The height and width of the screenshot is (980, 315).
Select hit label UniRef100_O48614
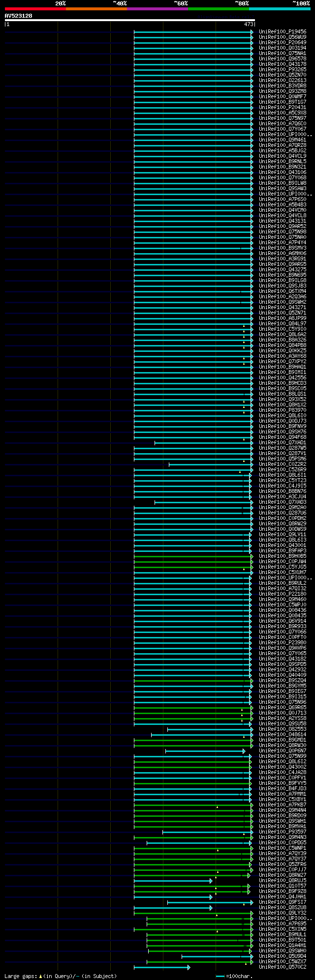click(x=283, y=734)
